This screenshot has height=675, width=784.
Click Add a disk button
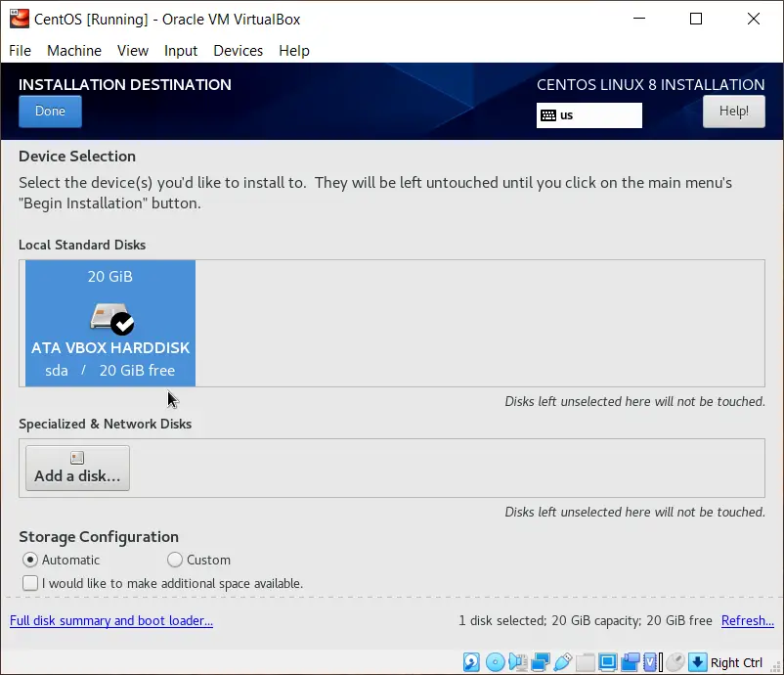77,468
